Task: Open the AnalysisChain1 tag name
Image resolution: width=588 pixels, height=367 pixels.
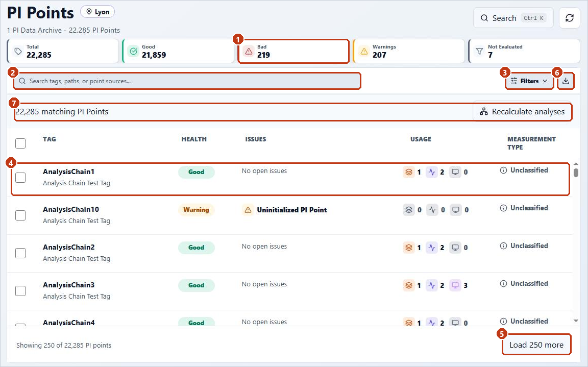Action: [x=68, y=172]
